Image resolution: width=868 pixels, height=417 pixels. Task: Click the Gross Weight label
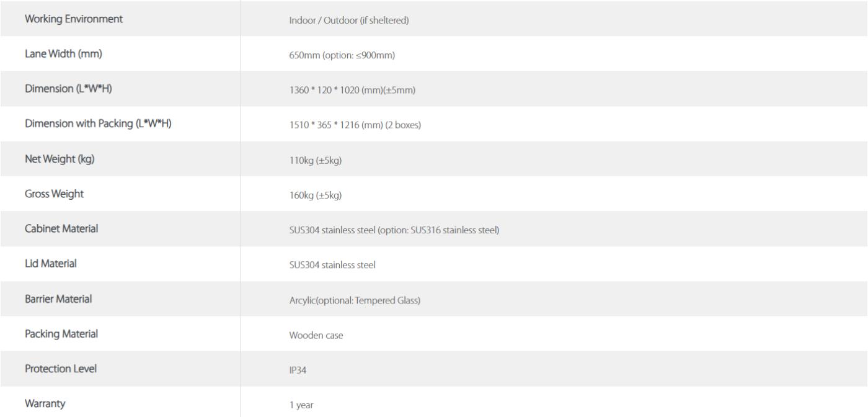pyautogui.click(x=54, y=194)
